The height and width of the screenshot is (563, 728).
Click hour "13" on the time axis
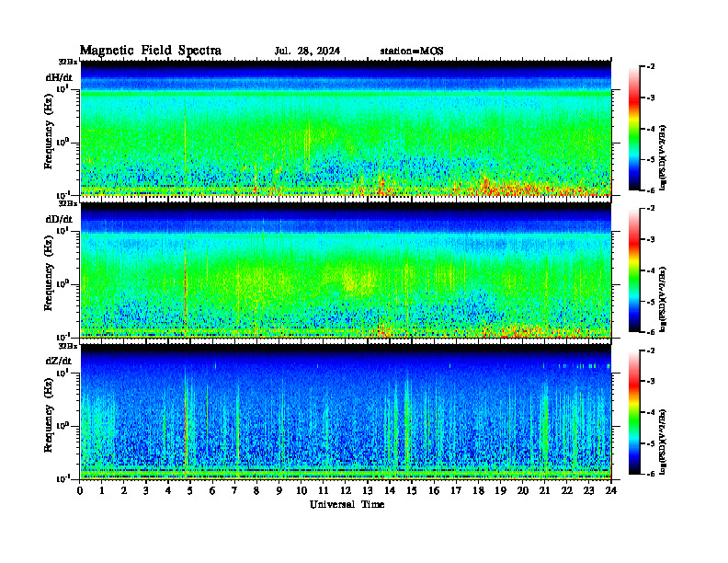[x=368, y=490]
